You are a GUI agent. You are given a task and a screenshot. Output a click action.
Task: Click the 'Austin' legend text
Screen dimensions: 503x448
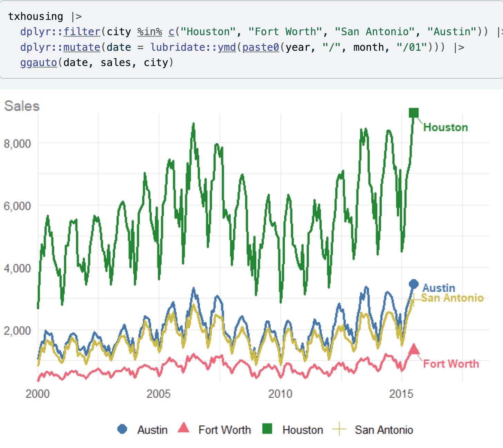pos(152,430)
